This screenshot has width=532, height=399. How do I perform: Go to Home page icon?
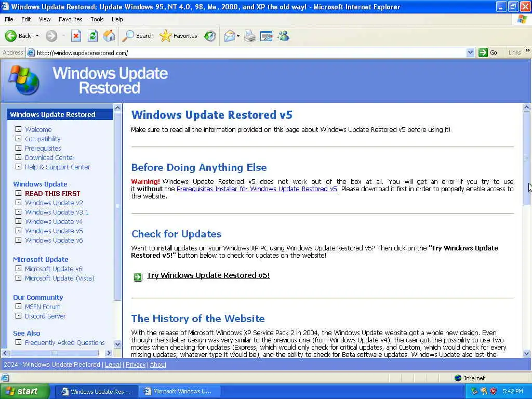[109, 36]
